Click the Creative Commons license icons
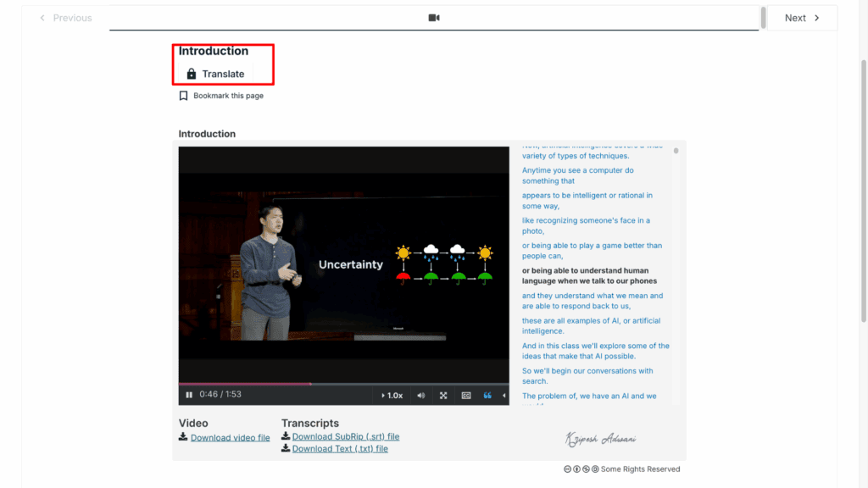This screenshot has width=868, height=488. click(x=581, y=469)
